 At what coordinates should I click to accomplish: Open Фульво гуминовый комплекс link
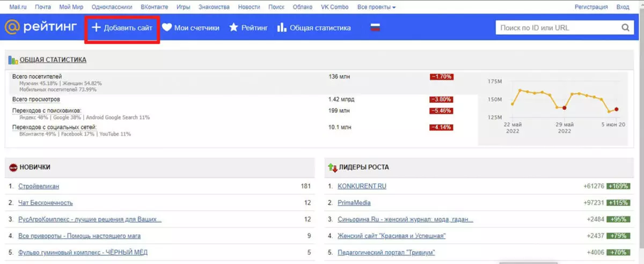point(83,252)
